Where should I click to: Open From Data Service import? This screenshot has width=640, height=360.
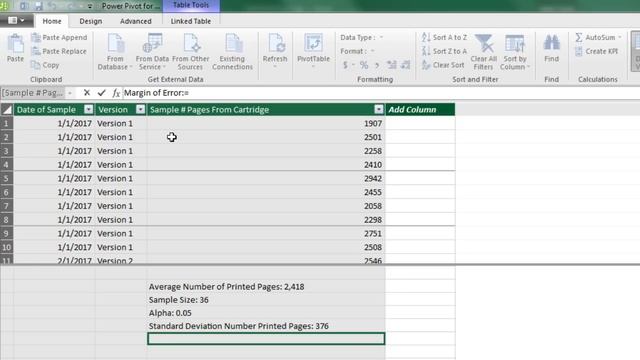[152, 52]
